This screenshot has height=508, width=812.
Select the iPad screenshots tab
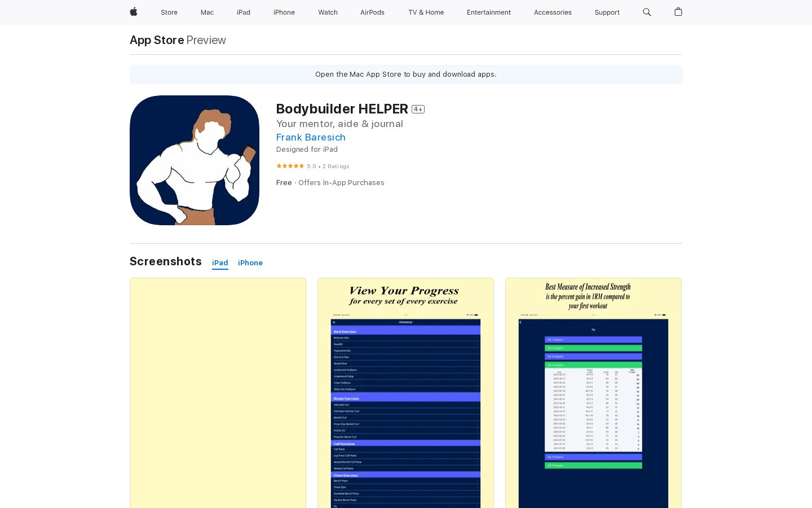[220, 263]
